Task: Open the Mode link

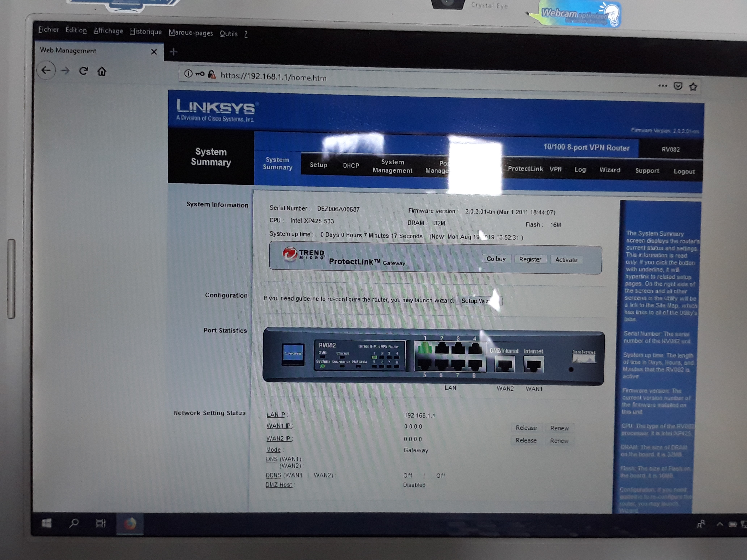Action: 273,450
